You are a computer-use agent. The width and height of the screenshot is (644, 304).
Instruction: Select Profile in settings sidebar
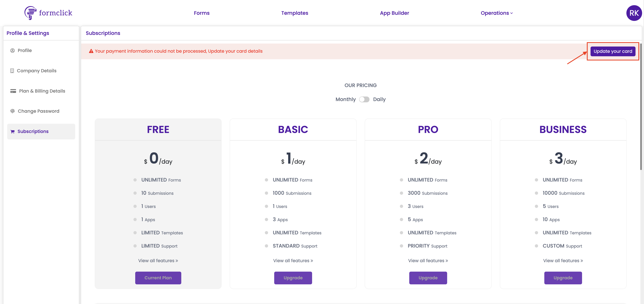point(41,50)
